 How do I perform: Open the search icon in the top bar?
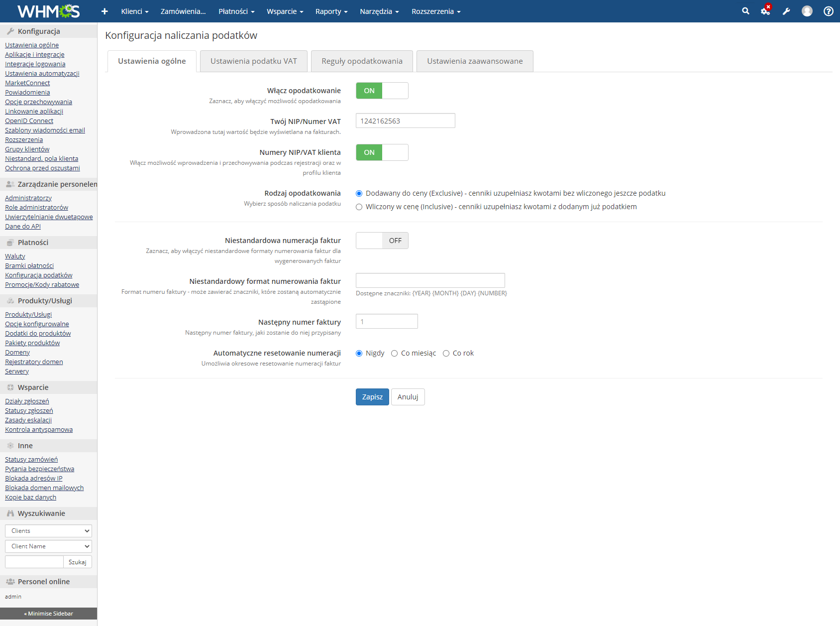tap(745, 11)
